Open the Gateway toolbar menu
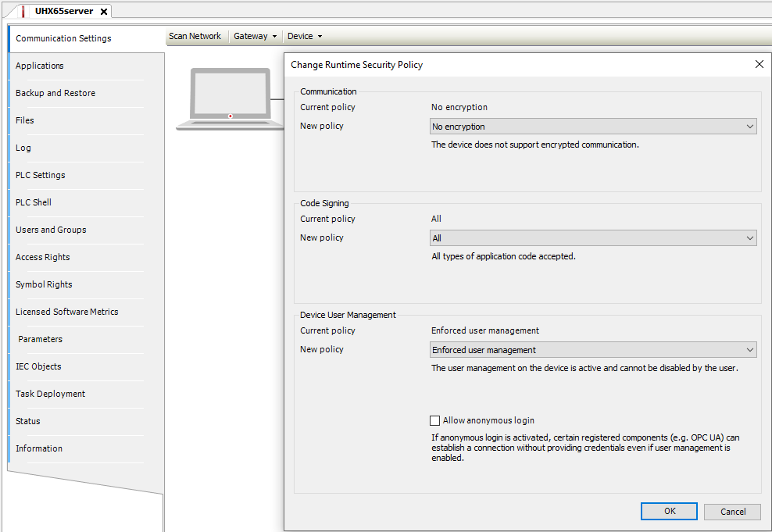772x532 pixels. [255, 36]
